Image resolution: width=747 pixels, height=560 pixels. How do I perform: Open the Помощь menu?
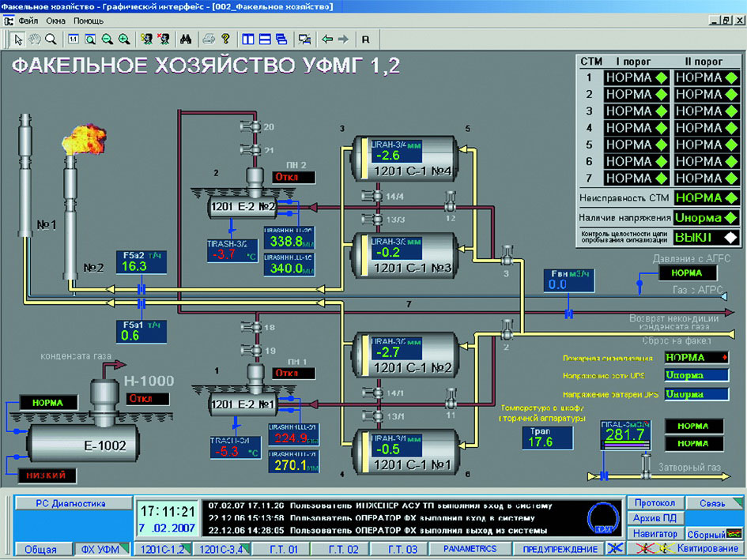[x=89, y=21]
